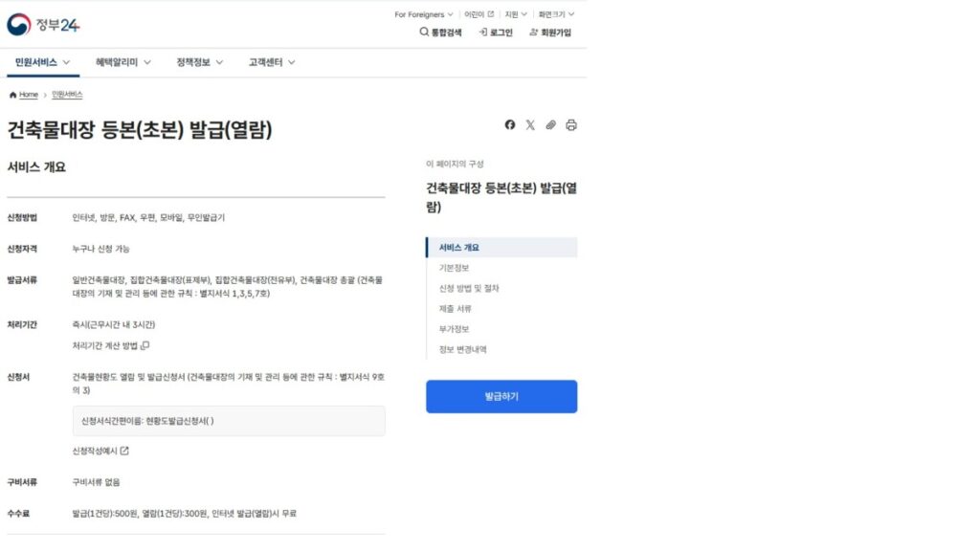Expand the 지원 dropdown
Image resolution: width=980 pixels, height=551 pixels.
point(516,14)
